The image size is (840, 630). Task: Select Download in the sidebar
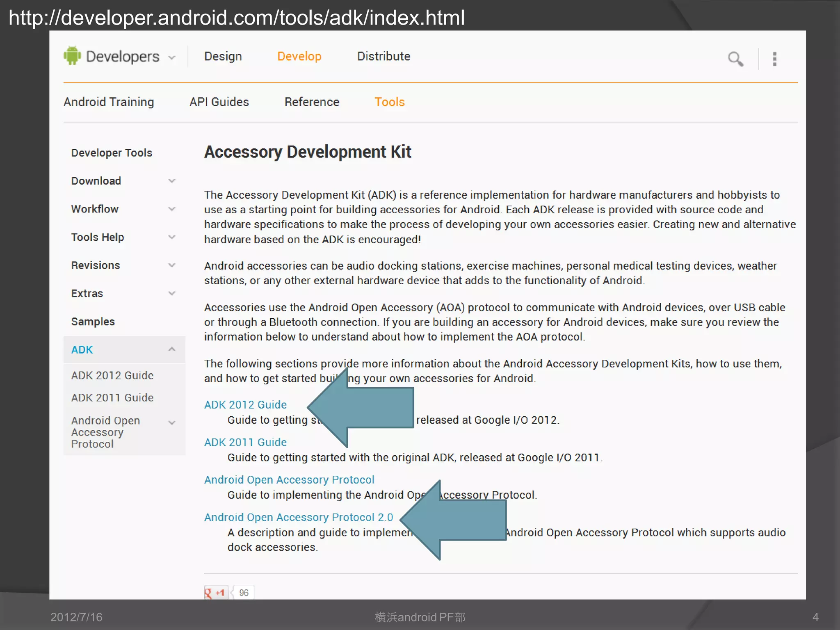coord(96,181)
